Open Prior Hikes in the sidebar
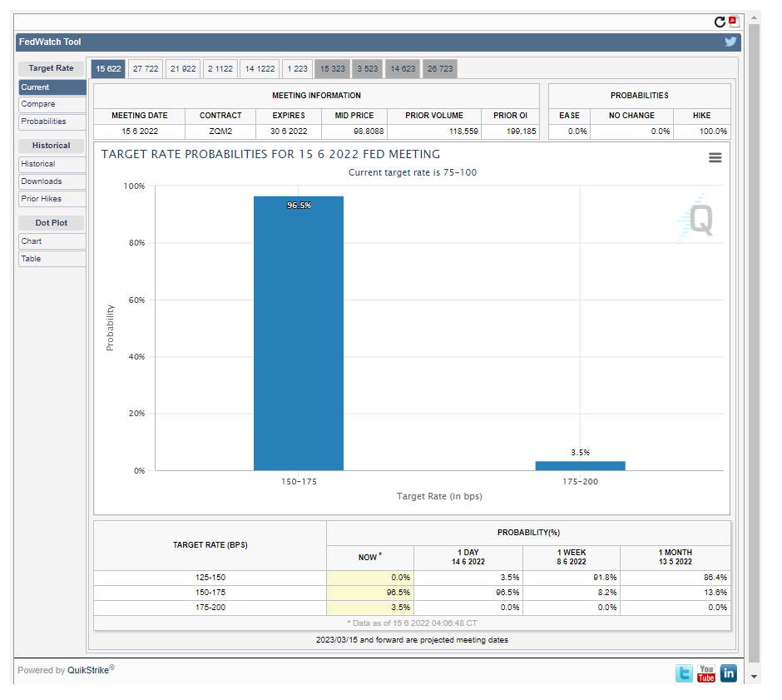This screenshot has width=782, height=700. point(52,199)
